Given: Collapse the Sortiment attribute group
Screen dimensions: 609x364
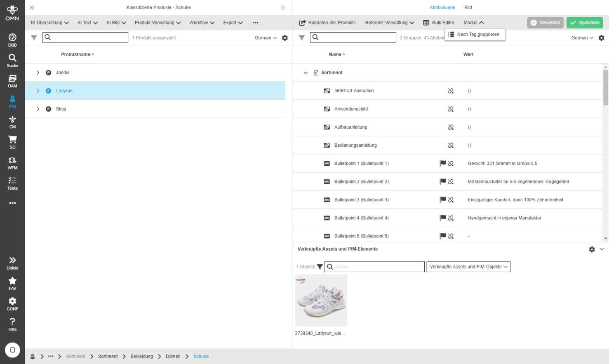Looking at the screenshot, I should click(x=306, y=73).
